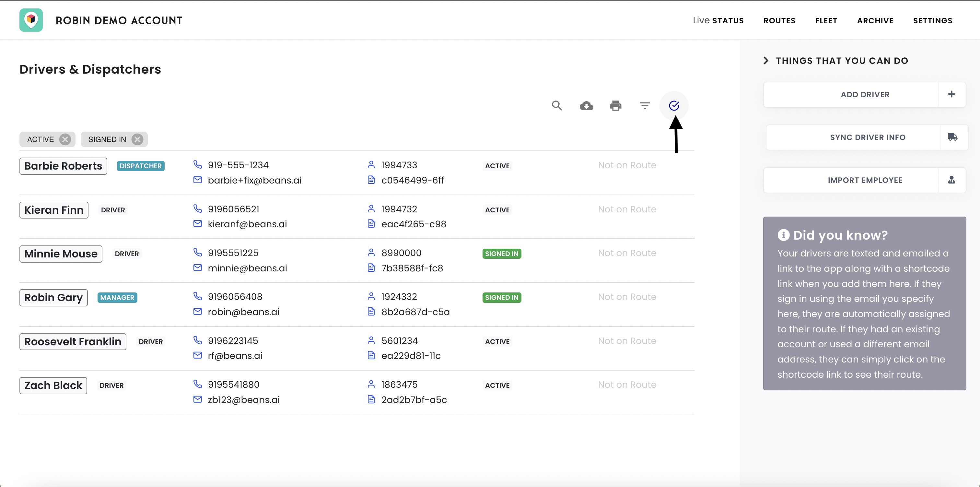Click the phone icon for Barbie Roberts
This screenshot has height=487, width=980.
pos(197,164)
